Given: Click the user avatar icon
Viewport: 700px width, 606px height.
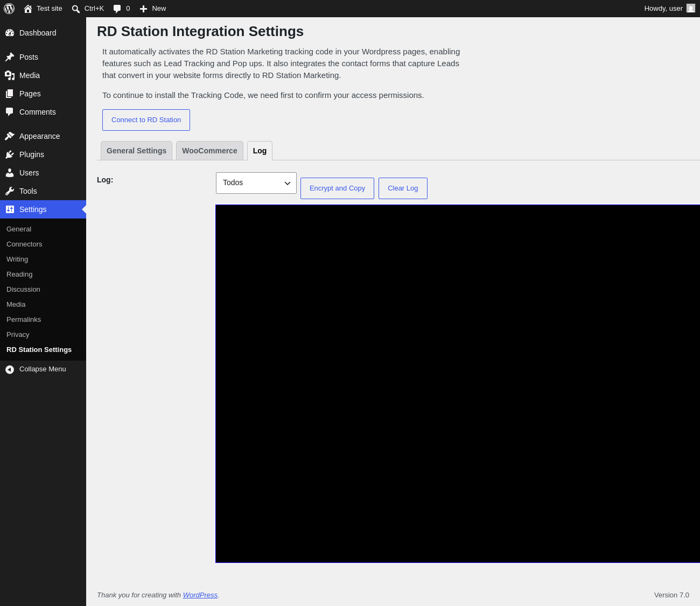Looking at the screenshot, I should click(x=691, y=9).
